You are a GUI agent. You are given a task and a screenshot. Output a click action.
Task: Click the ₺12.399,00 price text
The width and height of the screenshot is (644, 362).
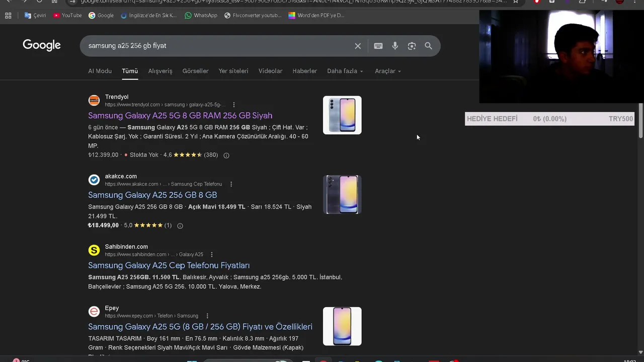coord(103,155)
